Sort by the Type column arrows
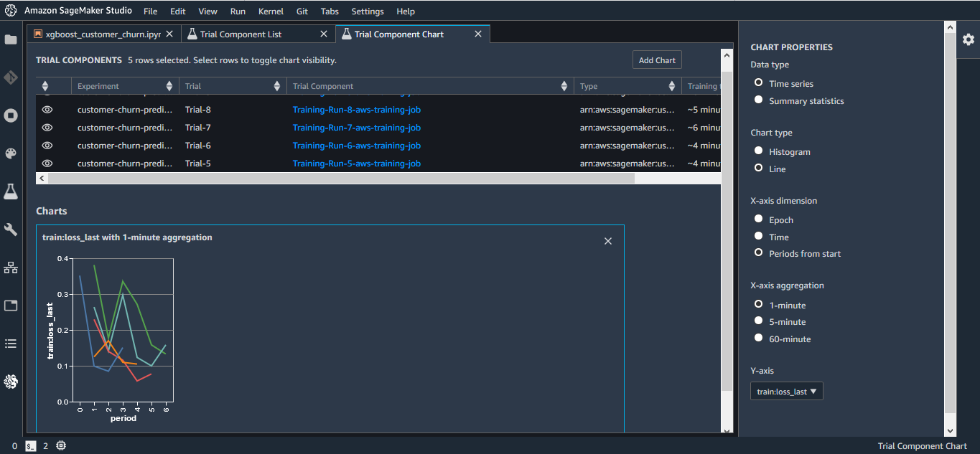 coord(672,86)
